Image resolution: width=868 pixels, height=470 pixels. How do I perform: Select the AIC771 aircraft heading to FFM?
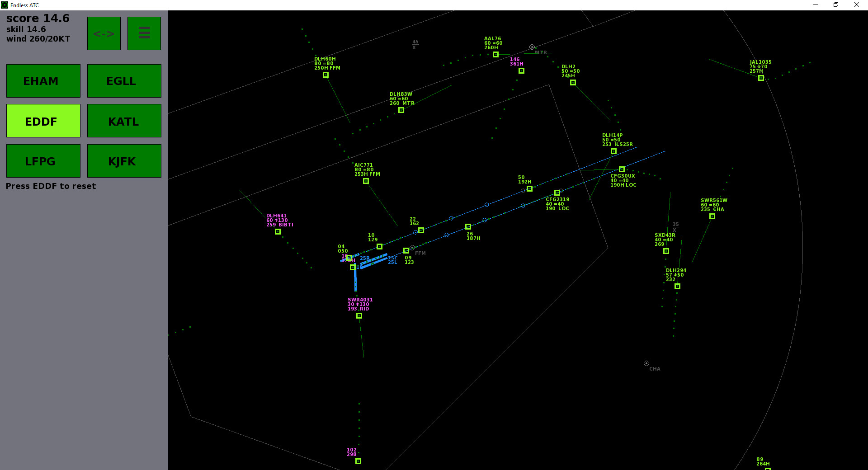(x=365, y=181)
